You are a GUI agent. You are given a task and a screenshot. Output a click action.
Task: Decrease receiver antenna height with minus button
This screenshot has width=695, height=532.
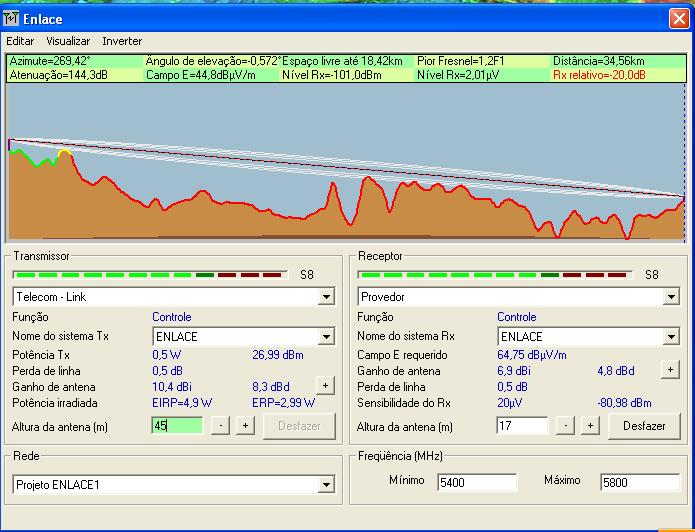pyautogui.click(x=567, y=426)
